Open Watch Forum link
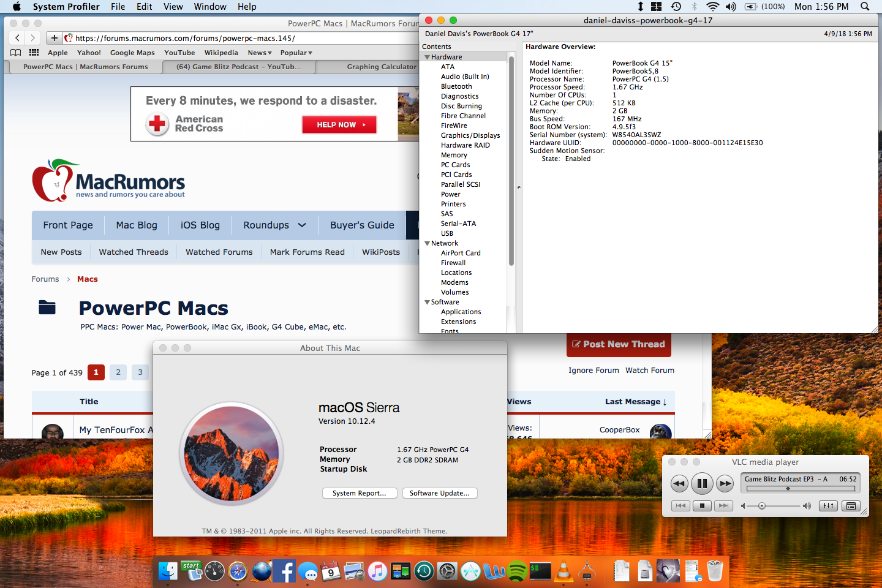The image size is (882, 588). coord(650,371)
